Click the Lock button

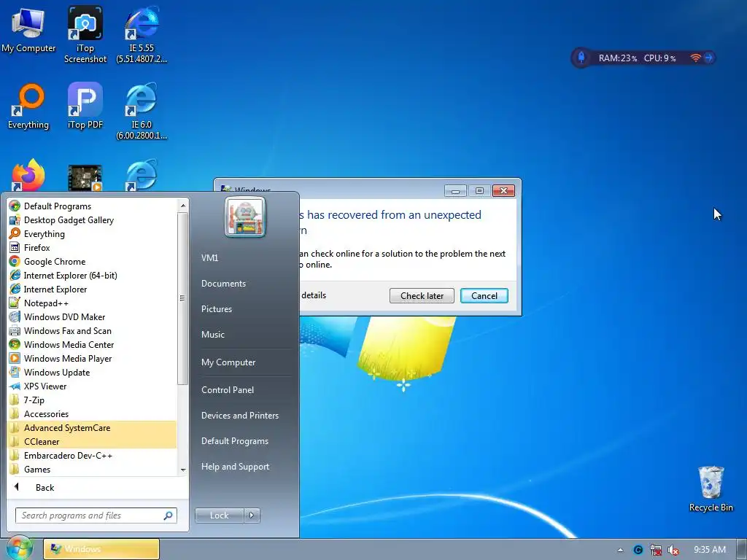point(219,516)
